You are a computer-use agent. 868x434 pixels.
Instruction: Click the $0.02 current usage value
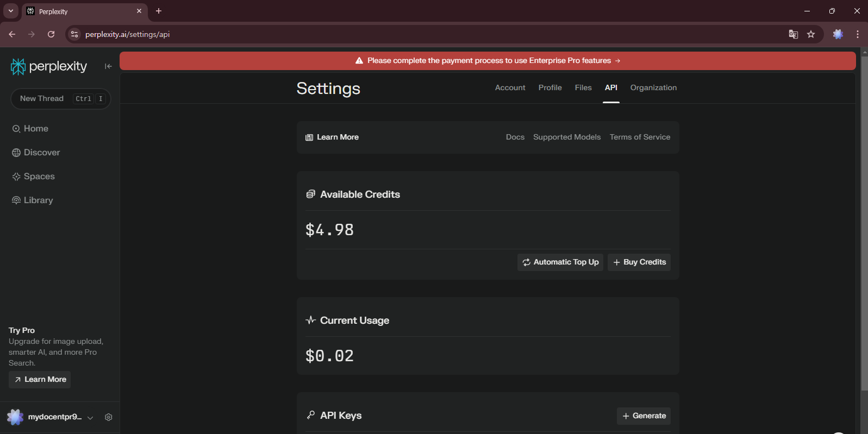pyautogui.click(x=329, y=356)
